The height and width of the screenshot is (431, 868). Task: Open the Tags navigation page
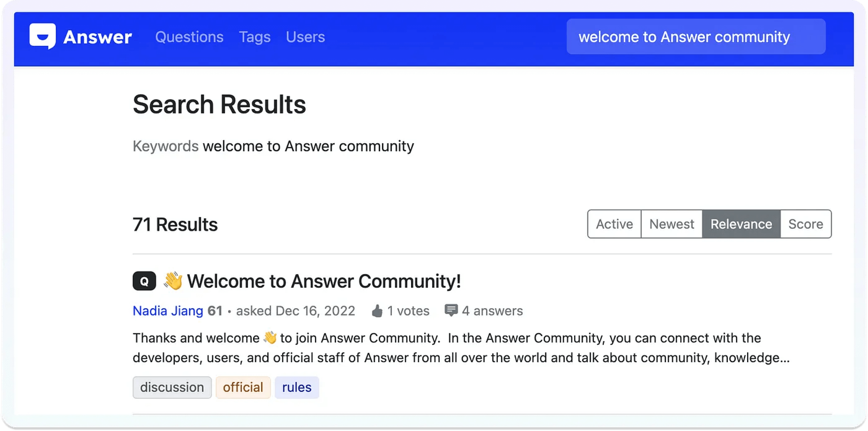(255, 37)
